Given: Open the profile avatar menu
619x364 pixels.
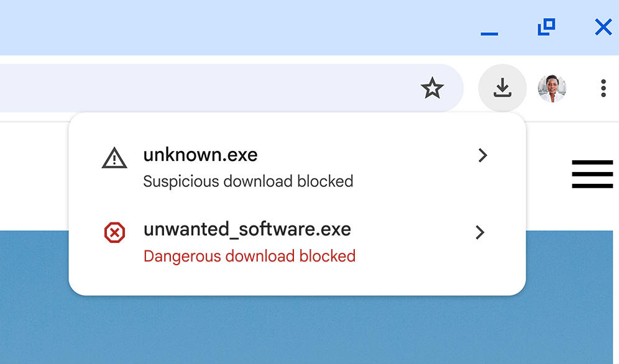Looking at the screenshot, I should [552, 88].
